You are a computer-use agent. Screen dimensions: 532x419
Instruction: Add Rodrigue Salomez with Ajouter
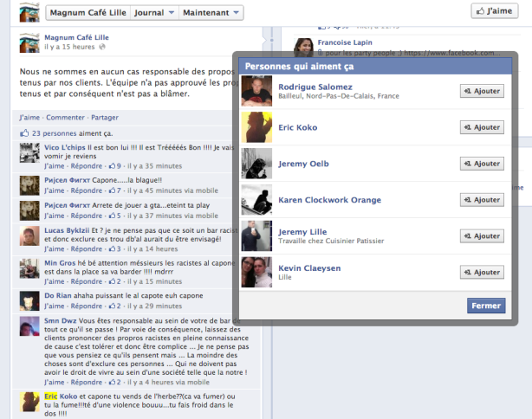pyautogui.click(x=482, y=91)
